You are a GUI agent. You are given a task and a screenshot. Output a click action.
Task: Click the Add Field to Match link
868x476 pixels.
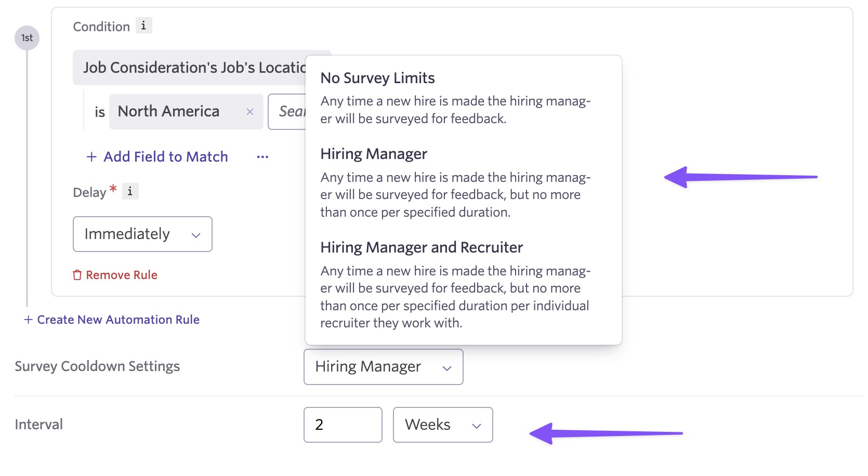(x=165, y=157)
